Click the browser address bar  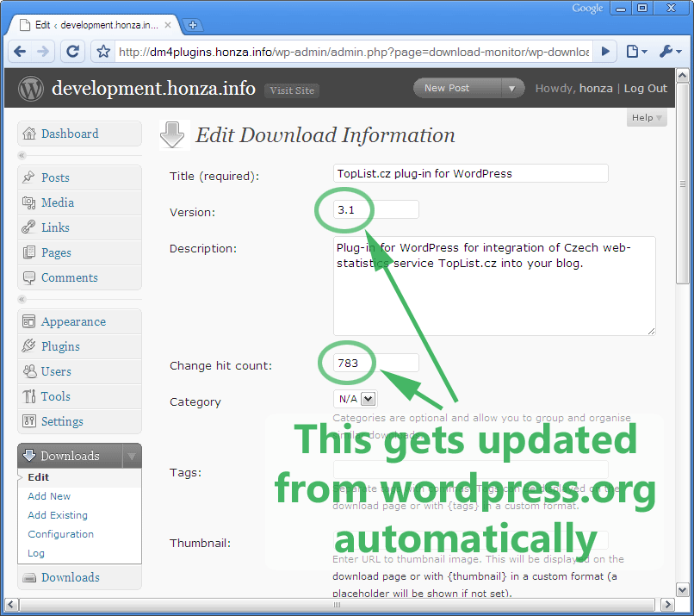[353, 52]
